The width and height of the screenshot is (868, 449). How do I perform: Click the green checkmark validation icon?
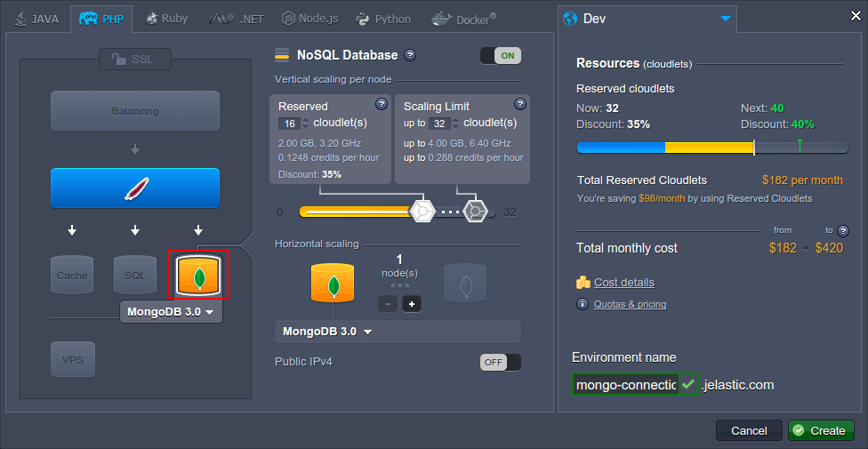[688, 384]
